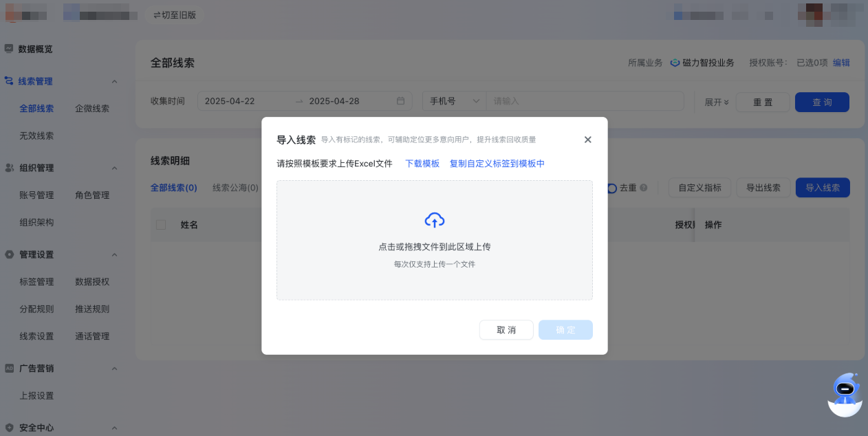Expand more filters via 展开 chevron
Image resolution: width=868 pixels, height=436 pixels.
coord(717,102)
